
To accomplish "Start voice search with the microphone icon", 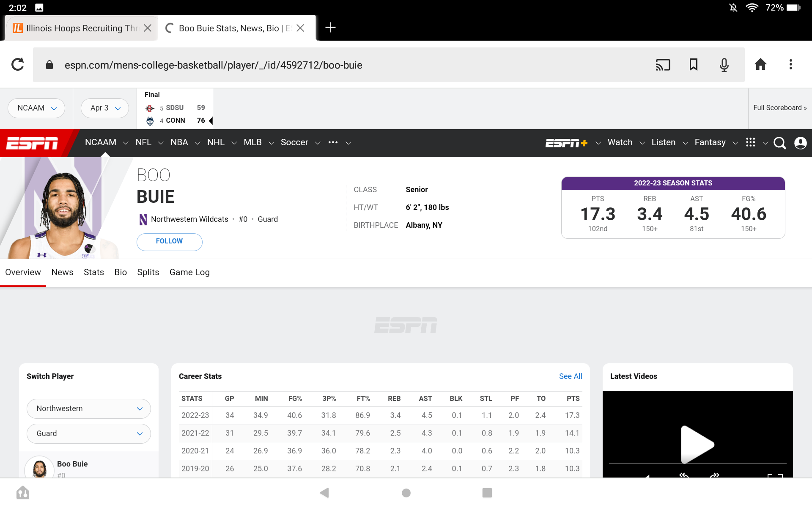I will pos(724,65).
